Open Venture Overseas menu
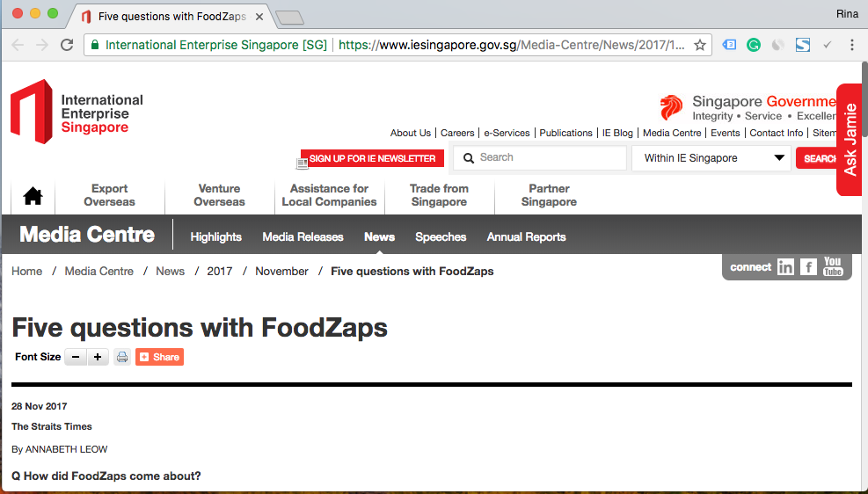Image resolution: width=868 pixels, height=494 pixels. coord(219,195)
